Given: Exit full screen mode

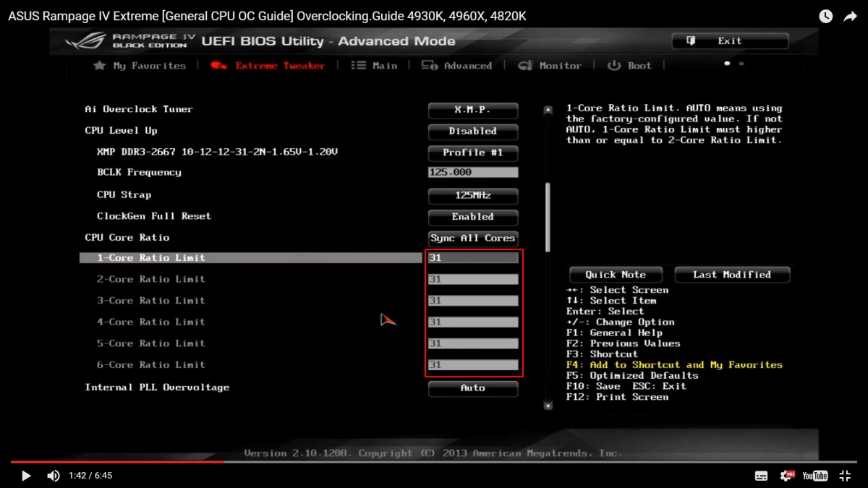Looking at the screenshot, I should (844, 475).
